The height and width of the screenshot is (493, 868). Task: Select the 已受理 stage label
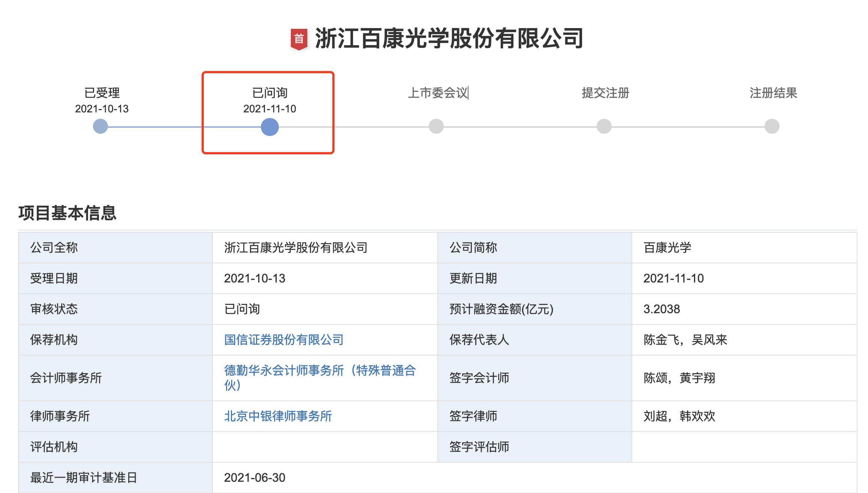click(x=102, y=93)
